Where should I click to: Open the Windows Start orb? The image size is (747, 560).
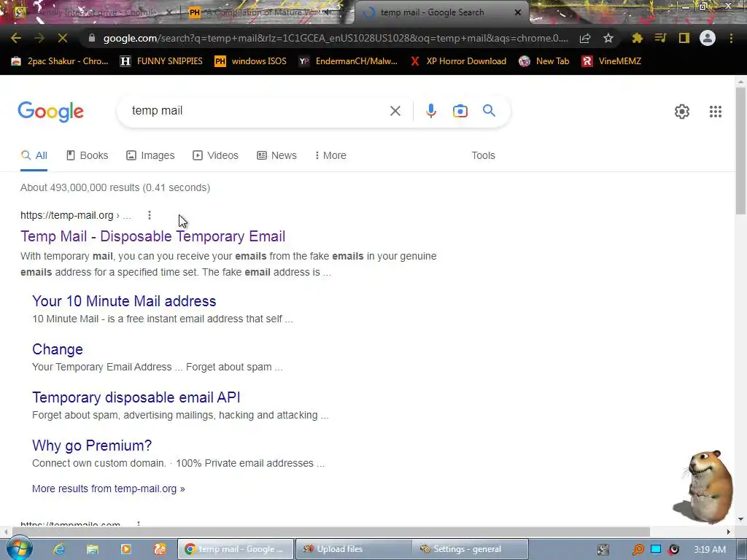point(20,548)
